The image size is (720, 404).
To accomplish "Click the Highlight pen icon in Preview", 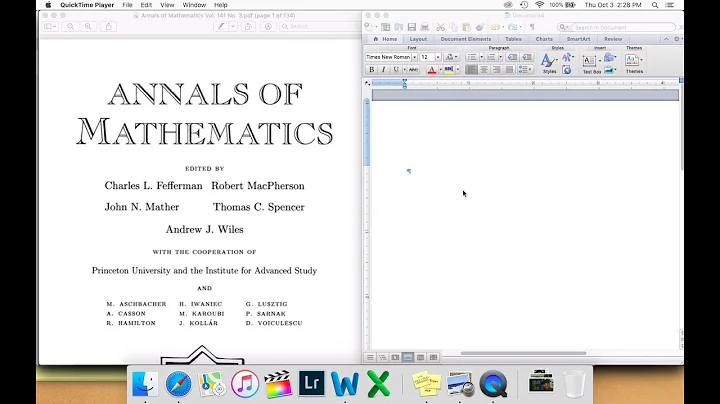I will [221, 27].
